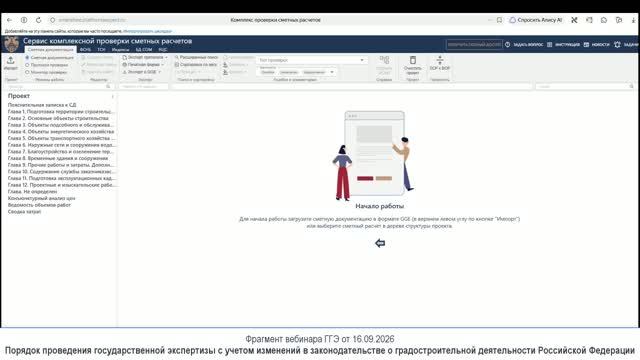Image resolution: width=640 pixels, height=360 pixels.
Task: Click the right-side search input field
Action: (585, 87)
